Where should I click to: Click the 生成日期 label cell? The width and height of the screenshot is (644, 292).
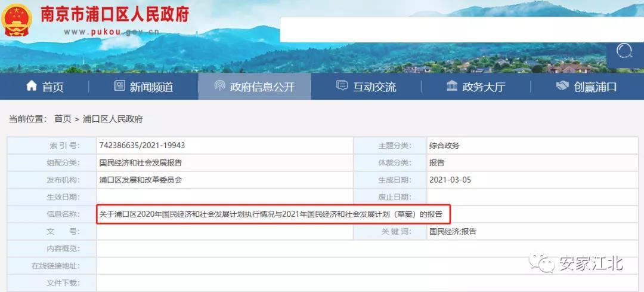pyautogui.click(x=390, y=180)
